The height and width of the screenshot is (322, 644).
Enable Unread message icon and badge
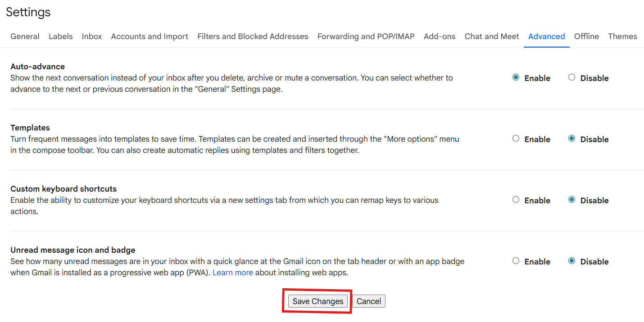pyautogui.click(x=516, y=261)
